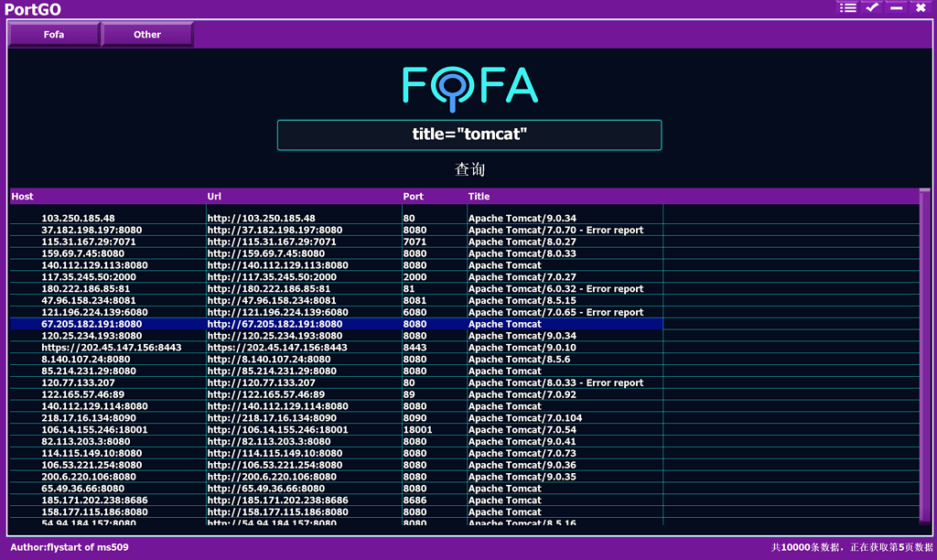Open the link http://117.35.245.50:2000

pyautogui.click(x=269, y=276)
